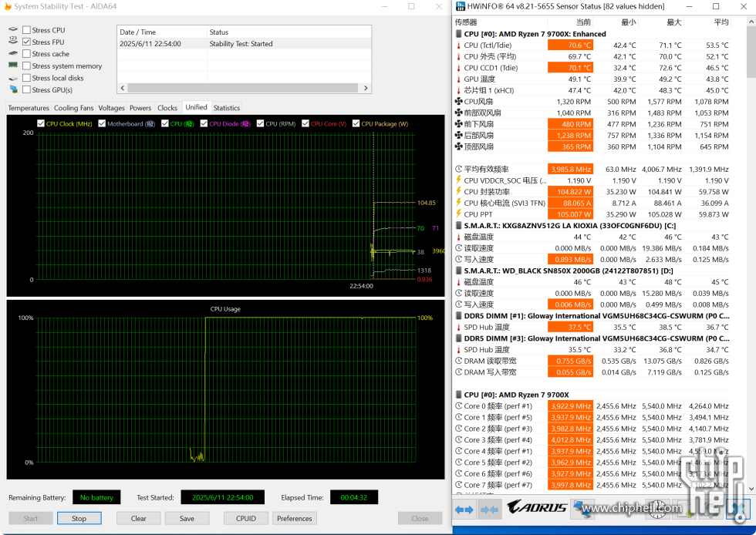Check the Stress local disks option
Viewport: 756px width, 535px height.
(x=26, y=78)
